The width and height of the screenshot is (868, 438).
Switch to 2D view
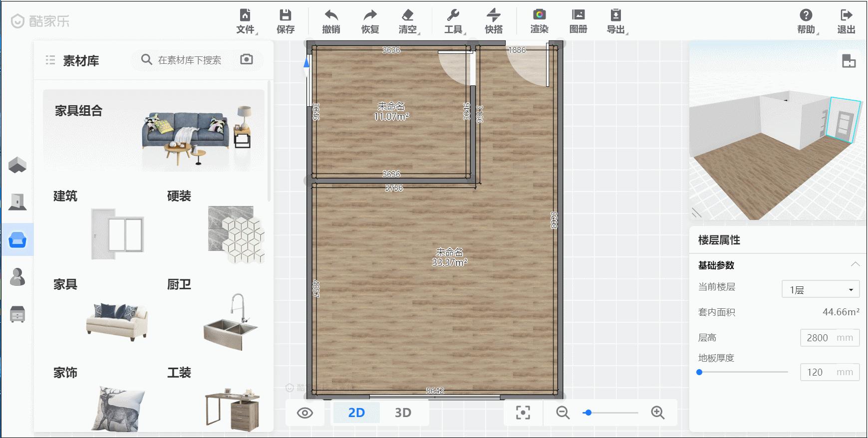click(x=356, y=413)
